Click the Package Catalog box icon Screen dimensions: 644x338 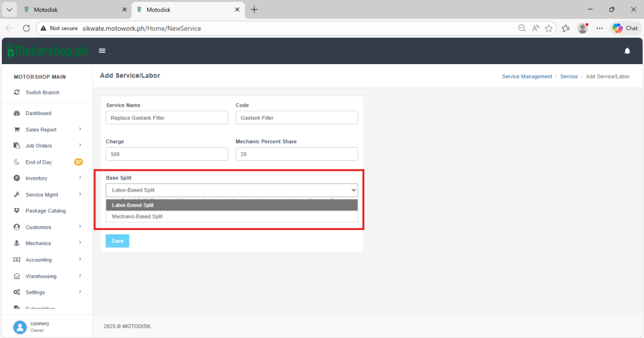[x=17, y=211]
